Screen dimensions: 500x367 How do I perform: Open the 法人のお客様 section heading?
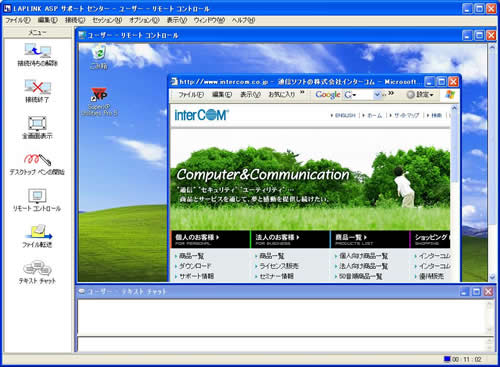pos(277,237)
